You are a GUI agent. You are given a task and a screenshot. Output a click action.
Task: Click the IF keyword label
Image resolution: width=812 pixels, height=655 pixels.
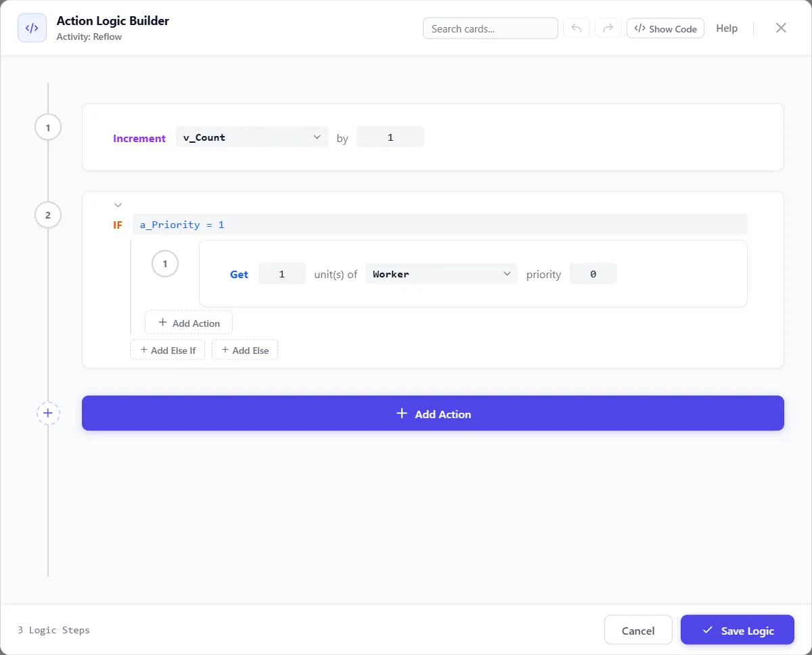click(x=118, y=225)
